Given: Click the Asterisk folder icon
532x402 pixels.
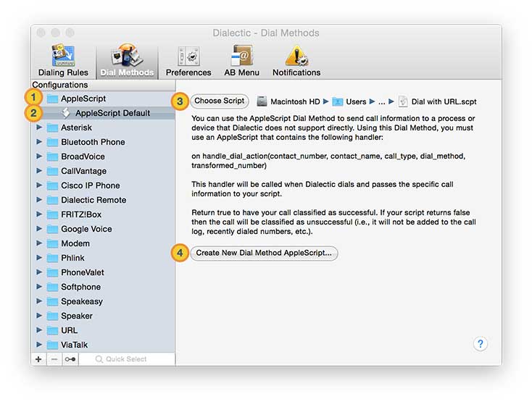Looking at the screenshot, I should pyautogui.click(x=52, y=127).
